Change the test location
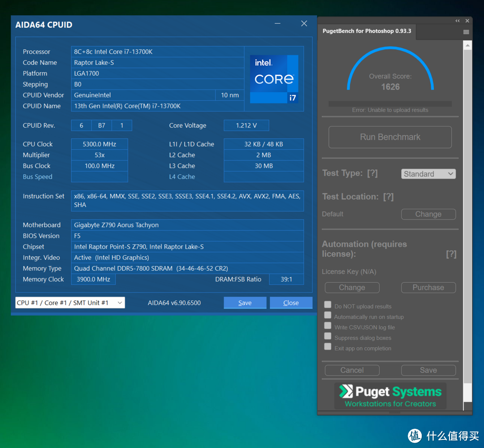This screenshot has width=484, height=448. [x=428, y=214]
